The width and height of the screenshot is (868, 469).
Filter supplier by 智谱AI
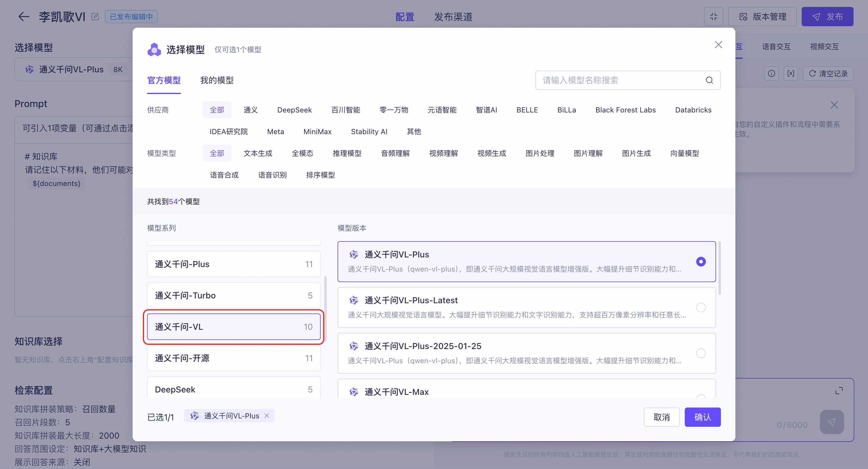[486, 110]
